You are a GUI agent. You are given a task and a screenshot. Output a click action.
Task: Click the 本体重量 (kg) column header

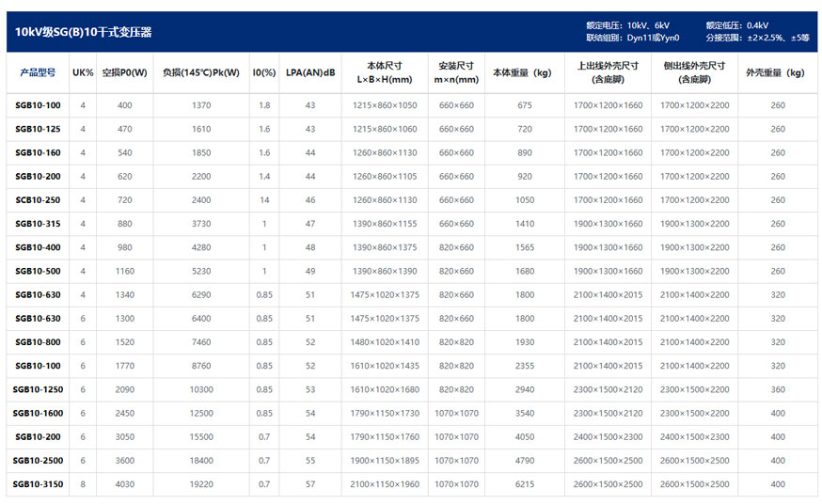(524, 72)
